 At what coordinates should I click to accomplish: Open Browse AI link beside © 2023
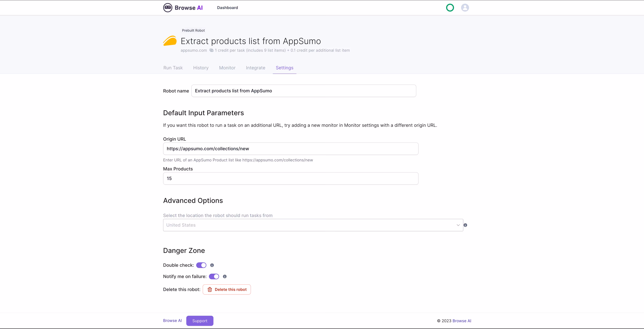[462, 321]
